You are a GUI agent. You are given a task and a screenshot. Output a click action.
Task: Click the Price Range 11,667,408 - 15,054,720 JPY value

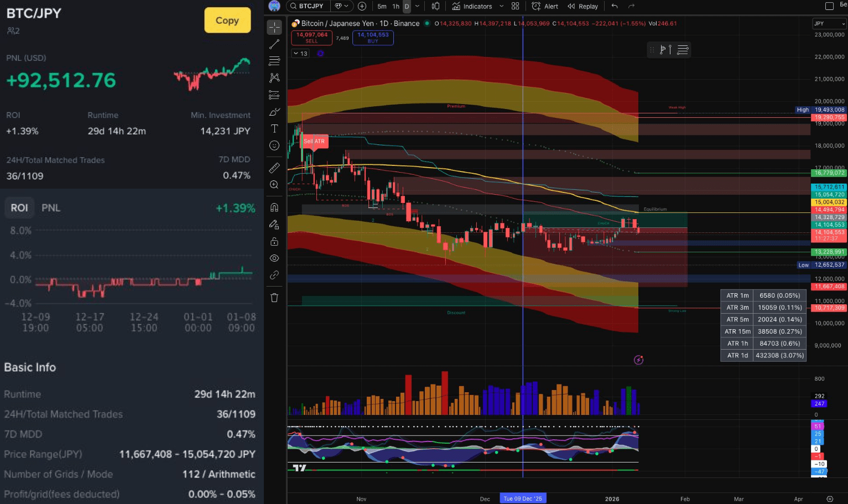[188, 454]
